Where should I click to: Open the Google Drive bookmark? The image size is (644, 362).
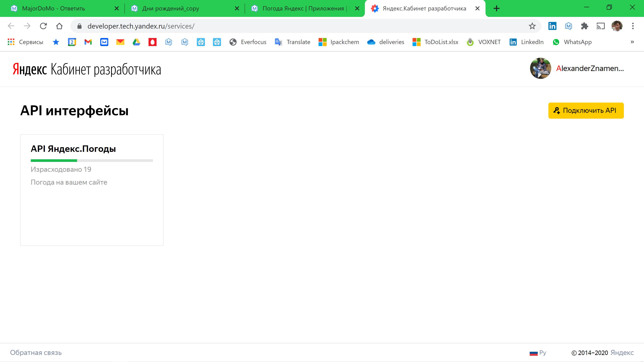tap(136, 42)
